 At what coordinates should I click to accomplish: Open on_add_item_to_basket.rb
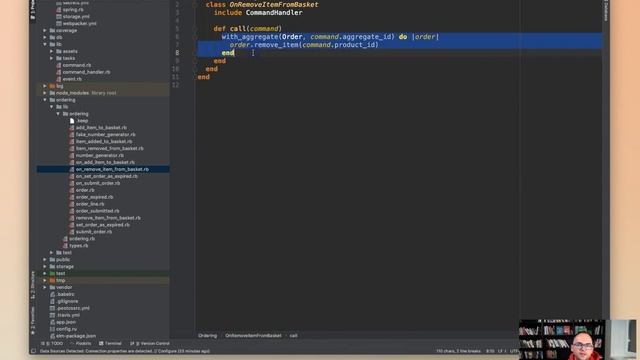tap(105, 162)
